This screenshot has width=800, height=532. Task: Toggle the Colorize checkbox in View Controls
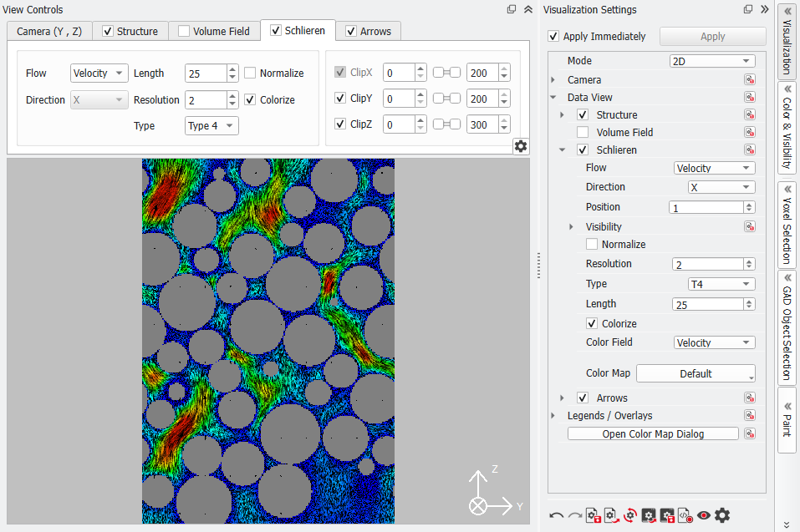[250, 99]
